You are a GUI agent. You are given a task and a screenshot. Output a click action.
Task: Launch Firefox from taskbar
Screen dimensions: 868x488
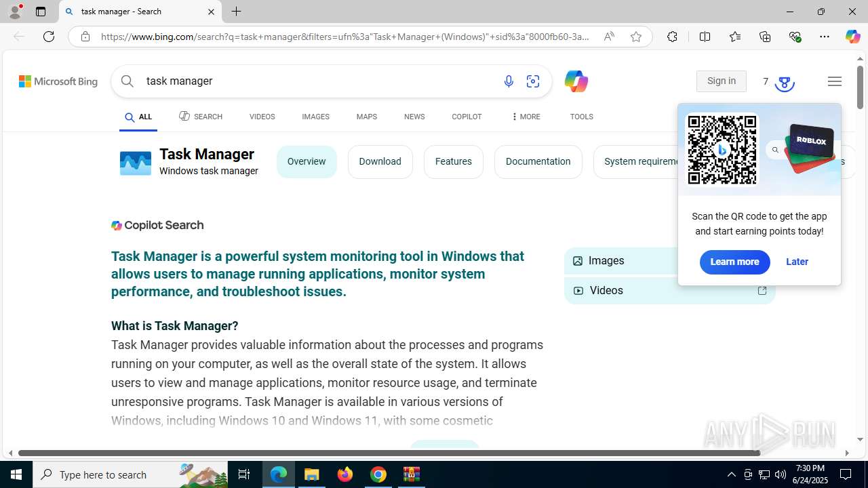tap(345, 474)
